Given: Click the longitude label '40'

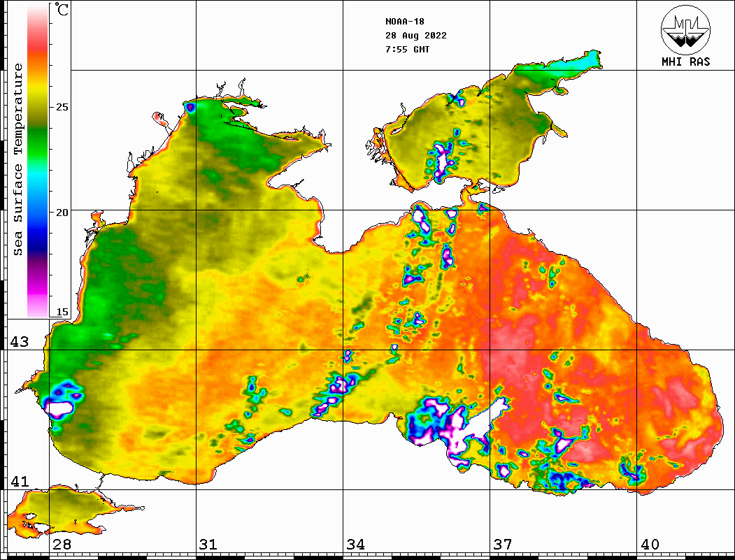Looking at the screenshot, I should tap(650, 544).
